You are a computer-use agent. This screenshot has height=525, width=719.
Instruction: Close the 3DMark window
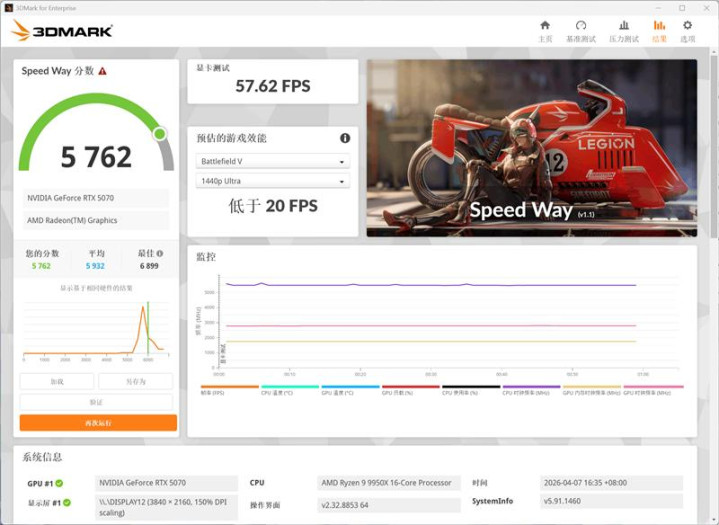pos(707,8)
